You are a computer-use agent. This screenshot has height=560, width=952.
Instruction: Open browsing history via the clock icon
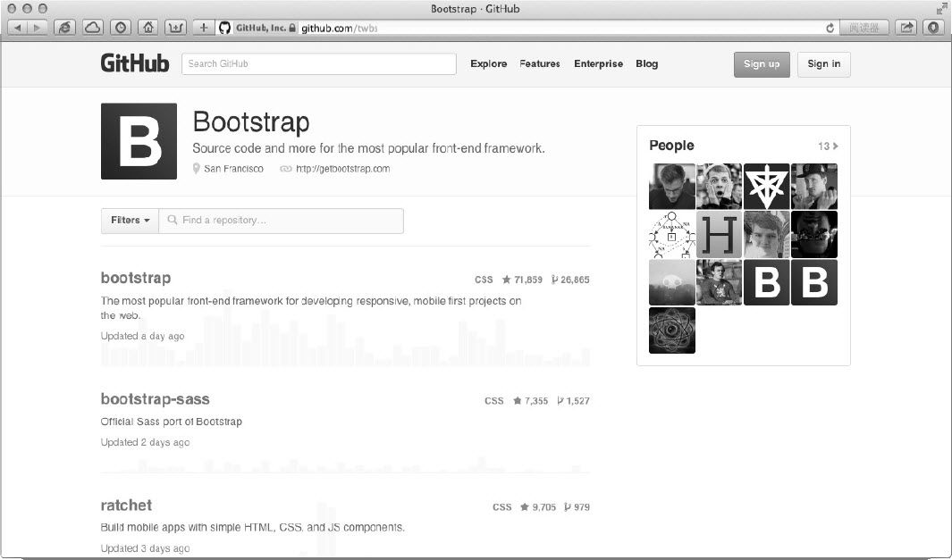click(x=120, y=28)
